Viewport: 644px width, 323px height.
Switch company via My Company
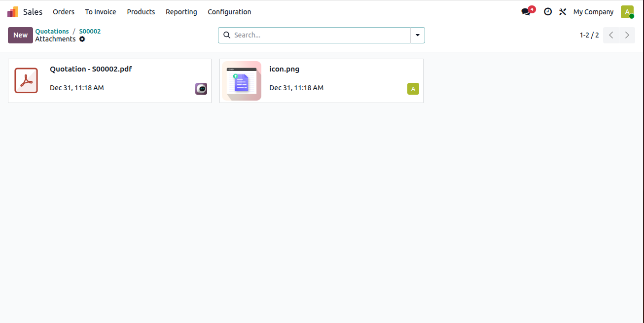point(594,12)
